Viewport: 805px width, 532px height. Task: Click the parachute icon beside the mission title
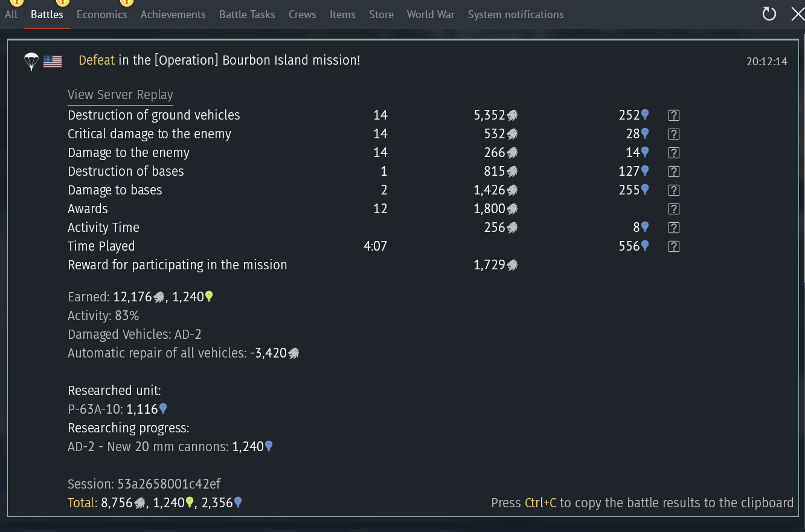[31, 61]
